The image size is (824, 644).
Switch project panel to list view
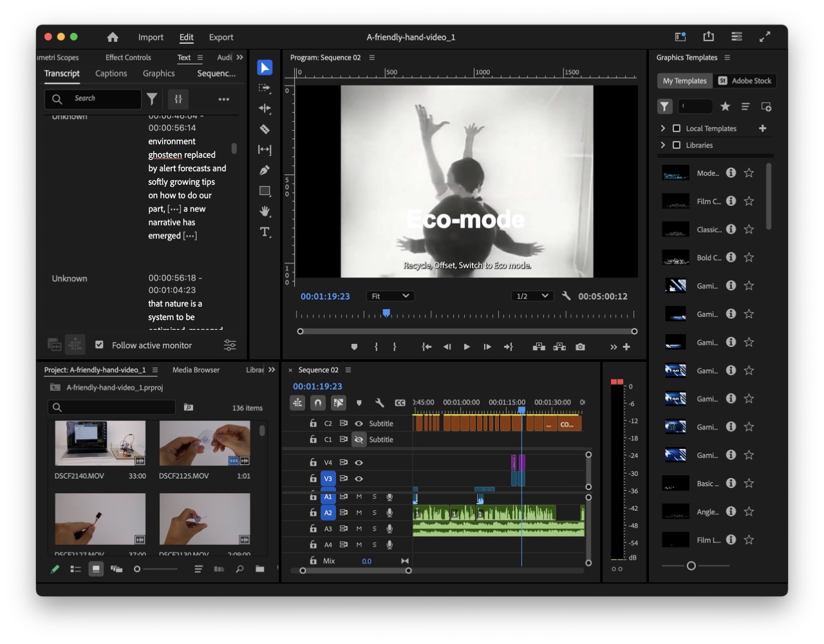tap(75, 569)
